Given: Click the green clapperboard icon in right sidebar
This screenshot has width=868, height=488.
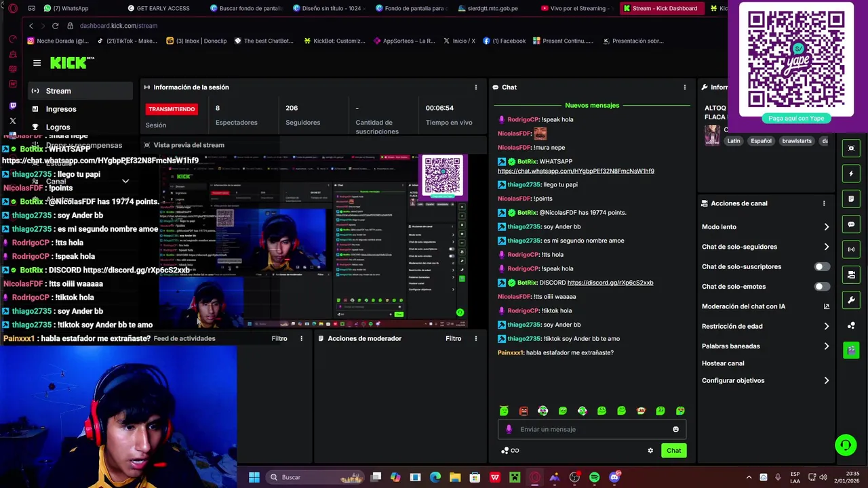Looking at the screenshot, I should click(x=851, y=350).
